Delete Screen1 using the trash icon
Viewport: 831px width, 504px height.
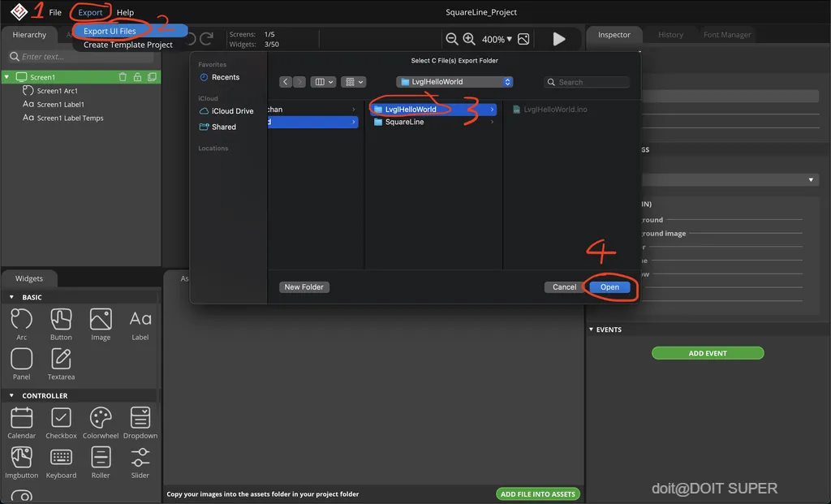[123, 77]
